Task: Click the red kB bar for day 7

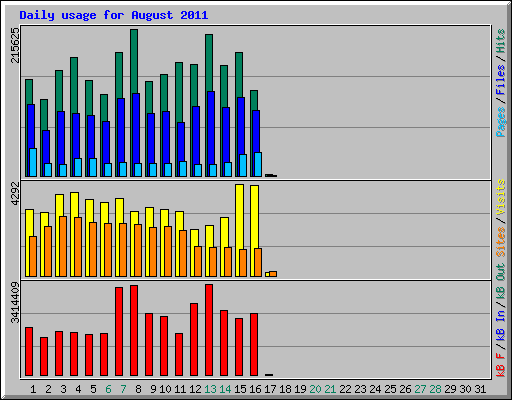Action: point(119,331)
